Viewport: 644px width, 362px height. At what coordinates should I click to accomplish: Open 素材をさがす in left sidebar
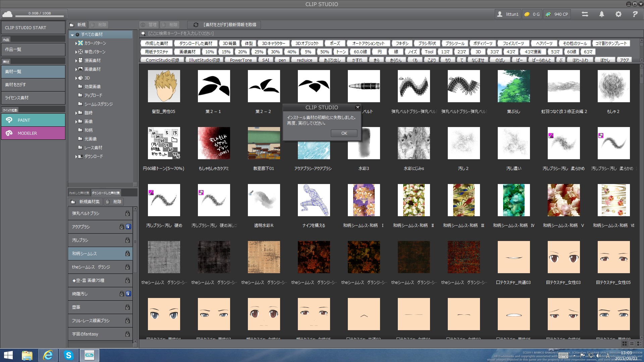pyautogui.click(x=33, y=85)
